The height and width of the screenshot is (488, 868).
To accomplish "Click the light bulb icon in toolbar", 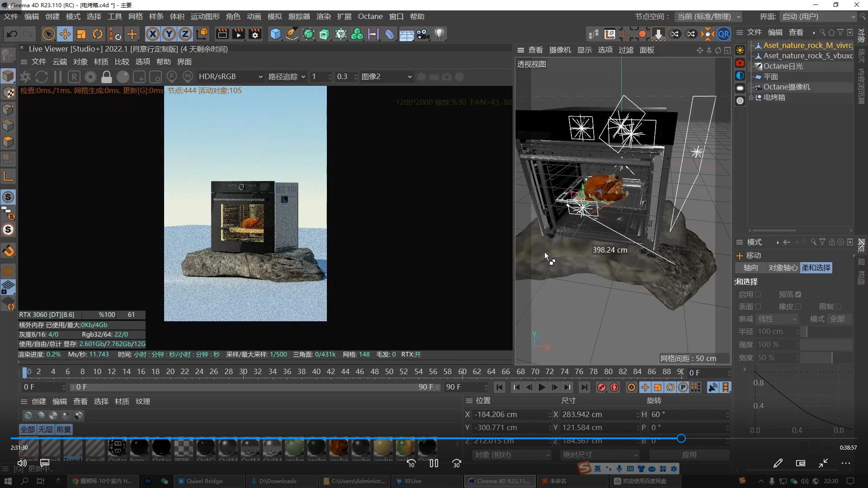I will tap(439, 34).
